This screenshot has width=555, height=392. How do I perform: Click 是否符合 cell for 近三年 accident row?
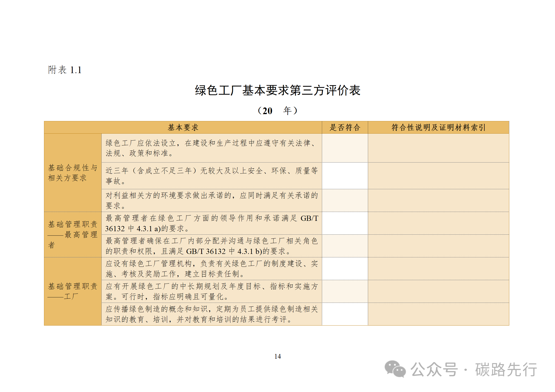pos(345,176)
